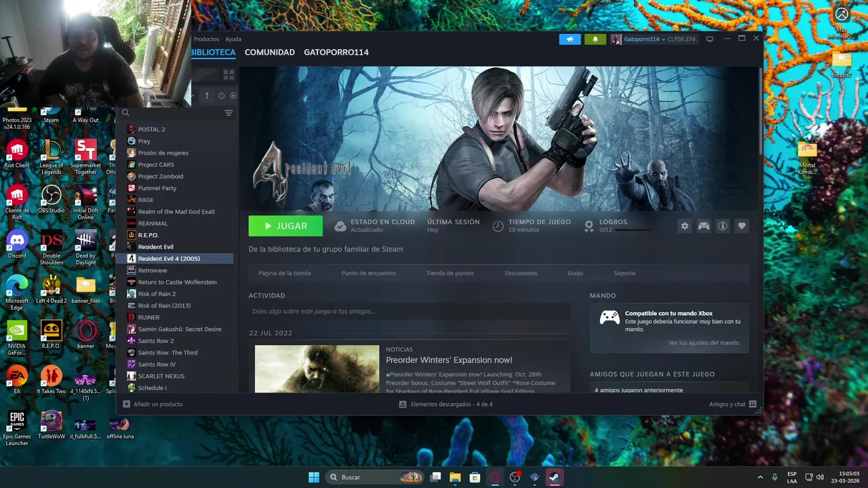Open Steam announcements megaphone button
Screen dimensions: 868x488
coord(570,39)
